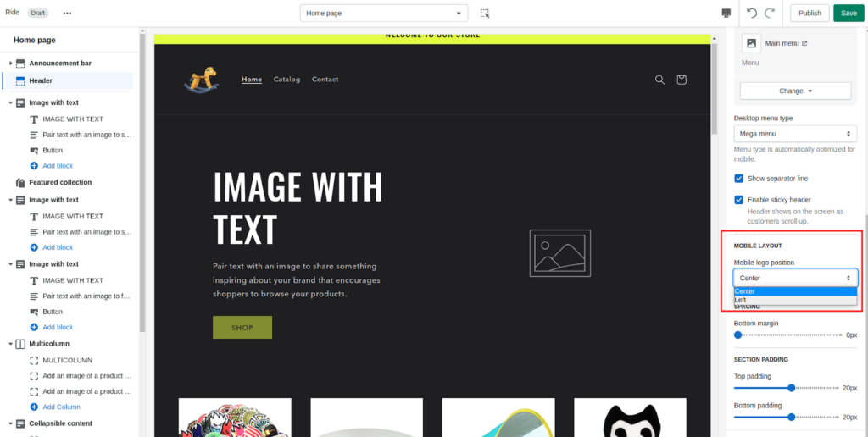Collapse the first Image with text section
The height and width of the screenshot is (437, 868).
click(10, 102)
